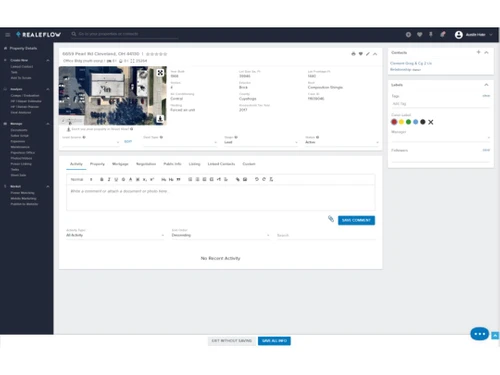Toggle strikethrough in comment editor
The width and height of the screenshot is (500, 375).
point(123,179)
